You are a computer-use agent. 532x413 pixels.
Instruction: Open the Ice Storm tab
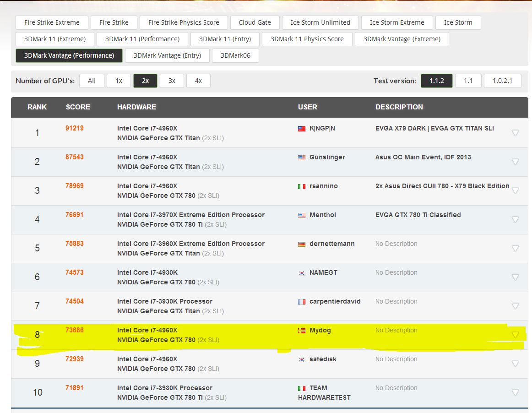[458, 22]
